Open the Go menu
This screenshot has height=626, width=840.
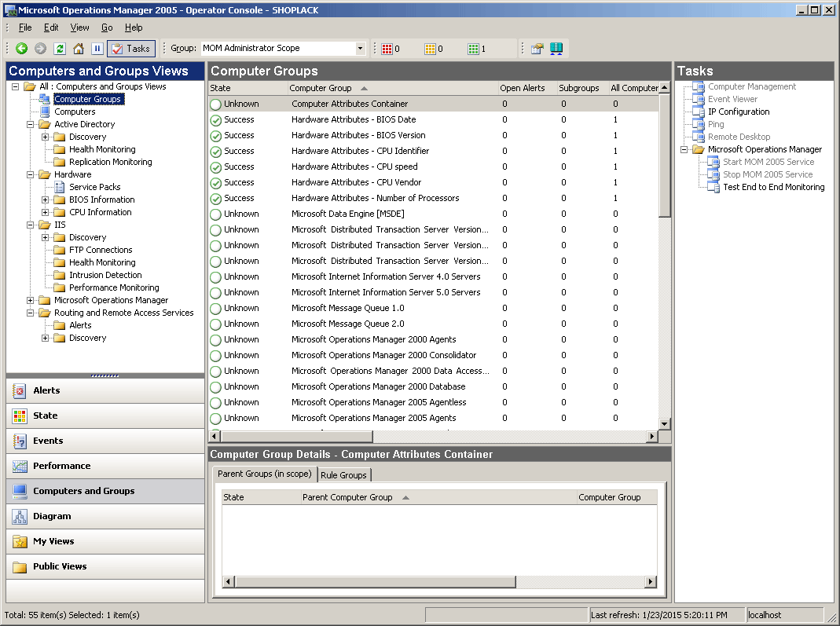[107, 27]
